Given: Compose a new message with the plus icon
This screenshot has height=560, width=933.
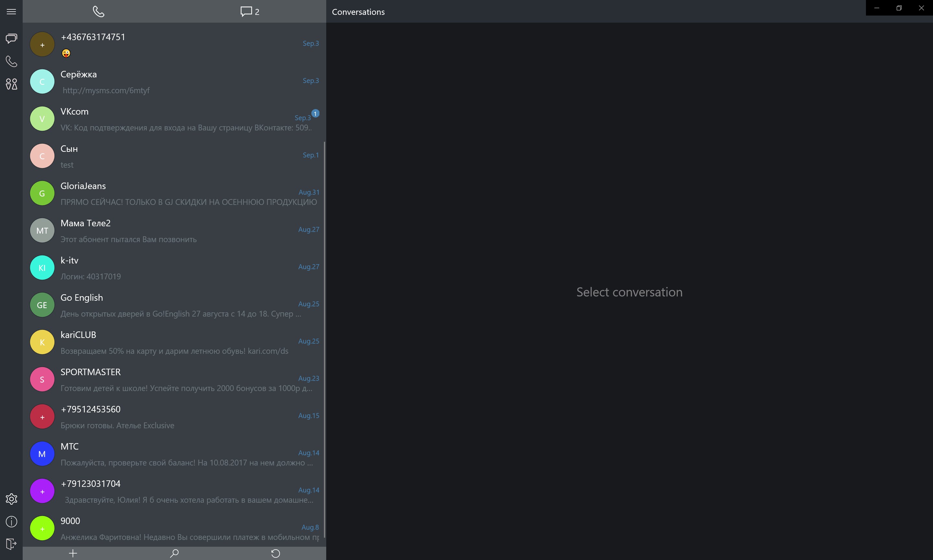Looking at the screenshot, I should click(x=73, y=553).
